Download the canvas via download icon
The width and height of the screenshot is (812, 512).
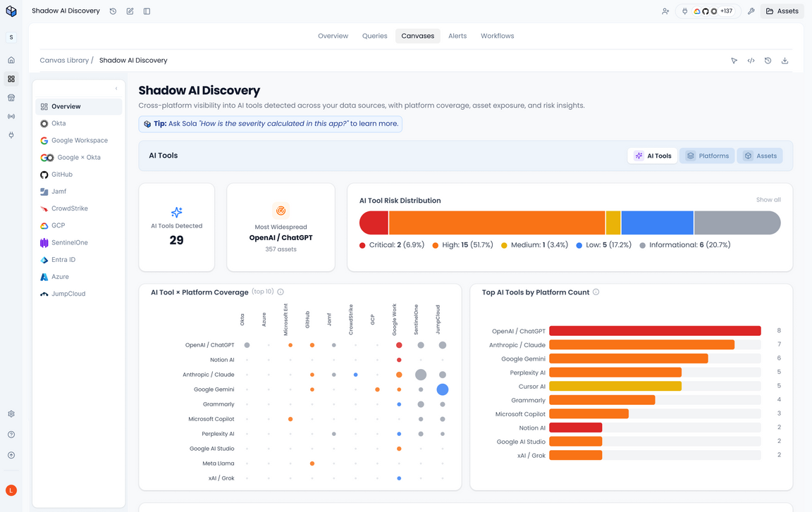785,61
